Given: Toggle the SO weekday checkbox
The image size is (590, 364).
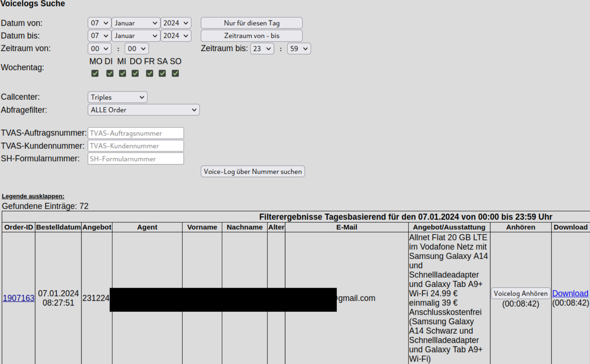Looking at the screenshot, I should pyautogui.click(x=175, y=73).
